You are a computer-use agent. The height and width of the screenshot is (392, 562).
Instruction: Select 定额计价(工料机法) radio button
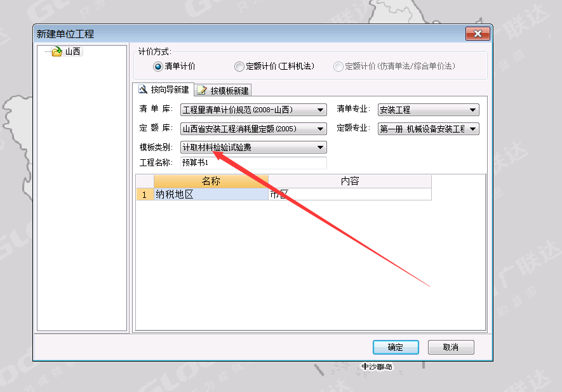pyautogui.click(x=239, y=66)
